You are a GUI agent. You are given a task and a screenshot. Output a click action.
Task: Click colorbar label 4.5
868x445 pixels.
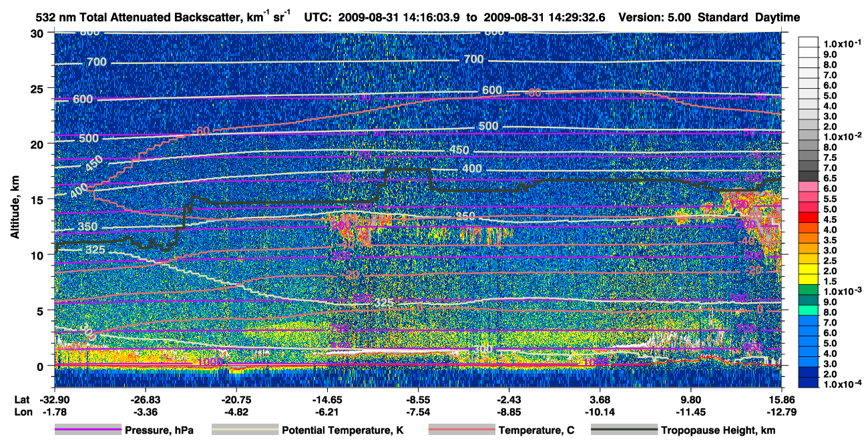829,220
